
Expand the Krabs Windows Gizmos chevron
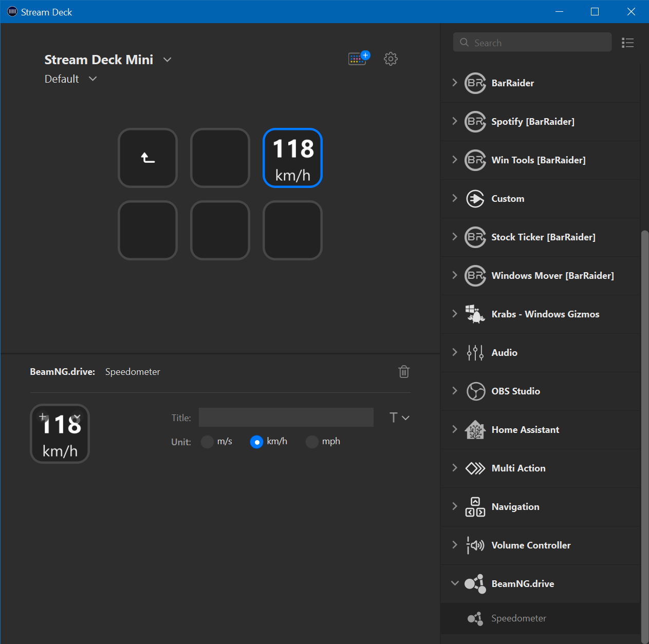point(455,314)
